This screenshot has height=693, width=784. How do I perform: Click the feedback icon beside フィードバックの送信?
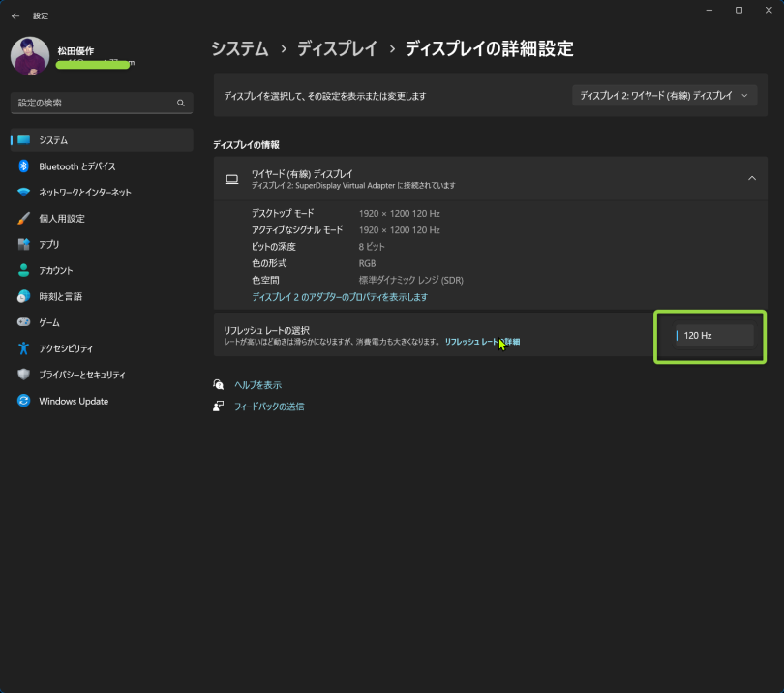click(218, 406)
